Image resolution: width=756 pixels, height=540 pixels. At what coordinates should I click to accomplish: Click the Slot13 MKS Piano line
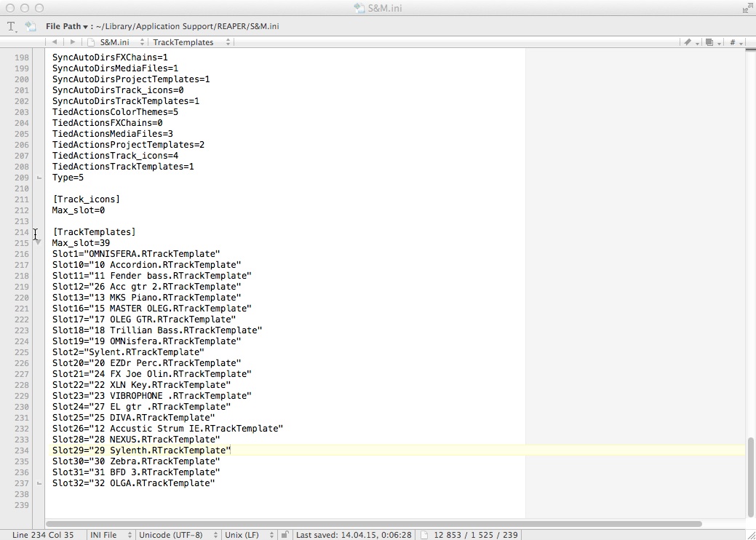coord(146,298)
